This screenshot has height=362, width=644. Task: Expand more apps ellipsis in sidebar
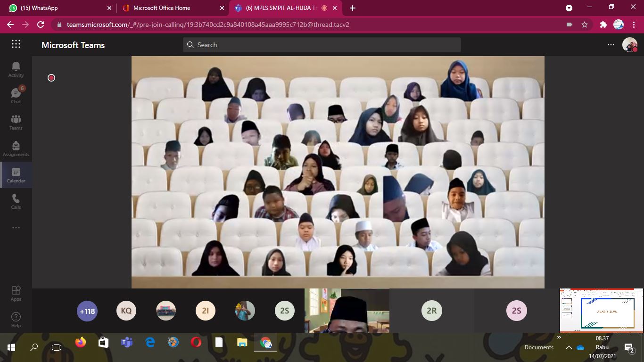[x=16, y=228]
